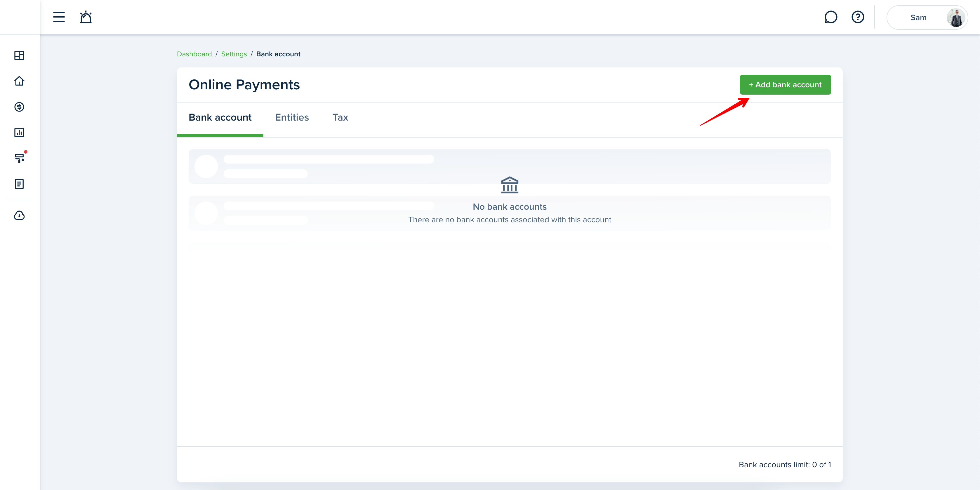Open the help question mark icon
Viewport: 980px width, 490px height.
click(858, 17)
